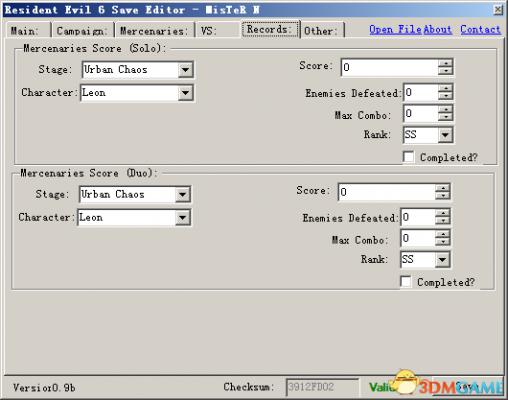
Task: Tick the Duo Completed? checkbox
Action: (406, 282)
